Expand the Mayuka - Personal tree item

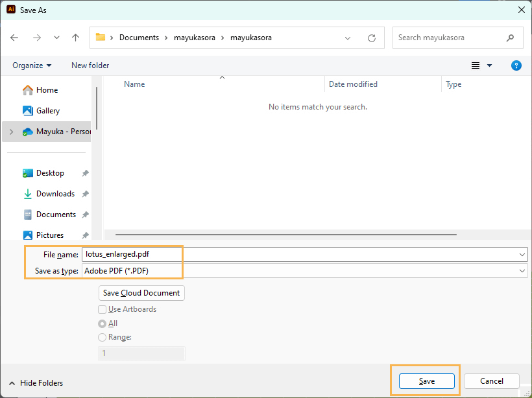(11, 132)
